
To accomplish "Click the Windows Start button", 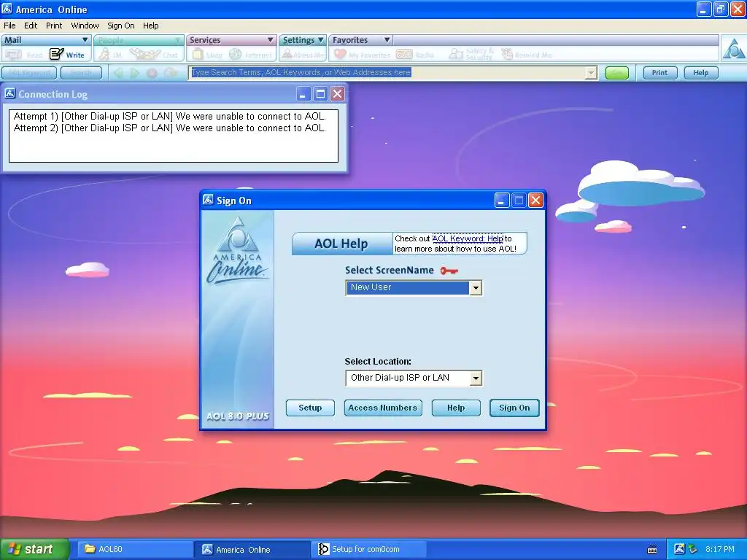I will [x=35, y=549].
